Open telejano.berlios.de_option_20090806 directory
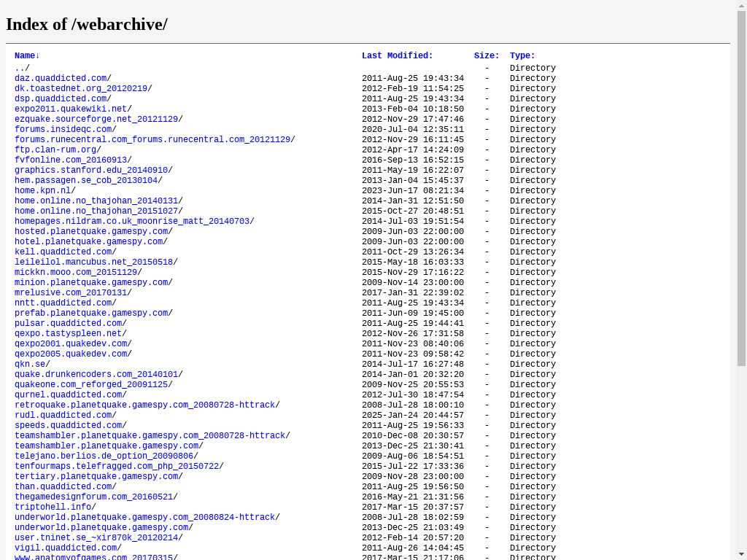Viewport: 747px width, 560px height. click(x=104, y=457)
